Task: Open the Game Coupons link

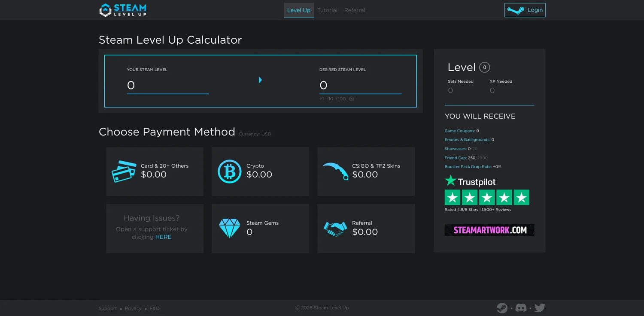Action: [460, 131]
